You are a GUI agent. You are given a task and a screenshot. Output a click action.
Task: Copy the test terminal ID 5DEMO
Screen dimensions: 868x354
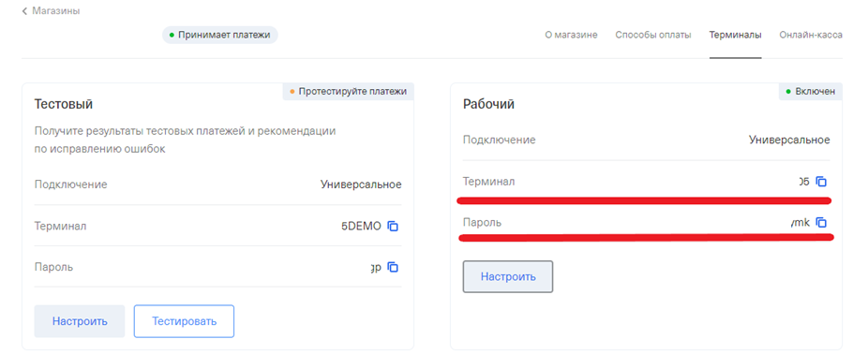393,226
